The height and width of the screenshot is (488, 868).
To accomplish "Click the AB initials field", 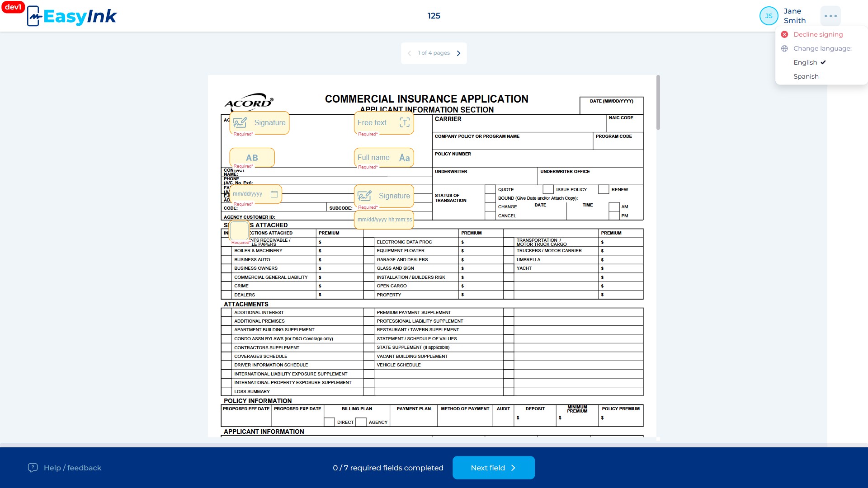I will tap(252, 158).
